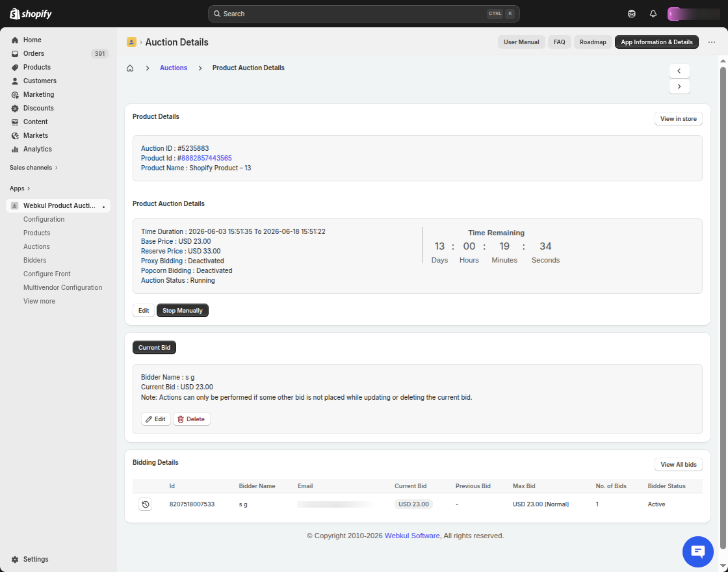Viewport: 728px width, 572px height.
Task: Open bid history icon for s g
Action: (146, 504)
